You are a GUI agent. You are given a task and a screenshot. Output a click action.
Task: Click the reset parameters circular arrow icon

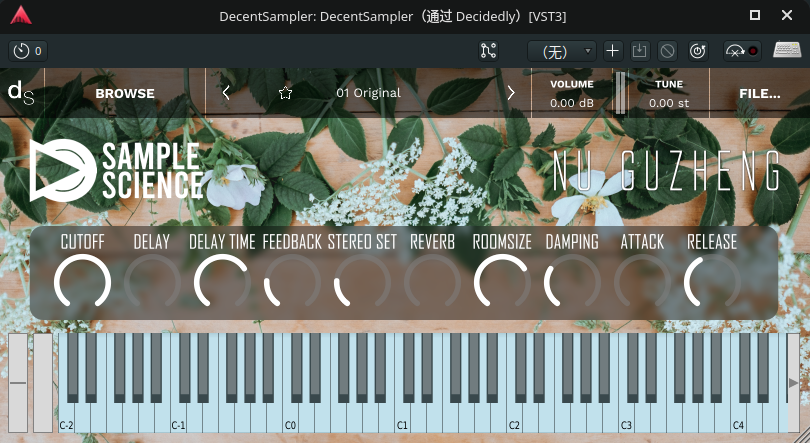697,51
